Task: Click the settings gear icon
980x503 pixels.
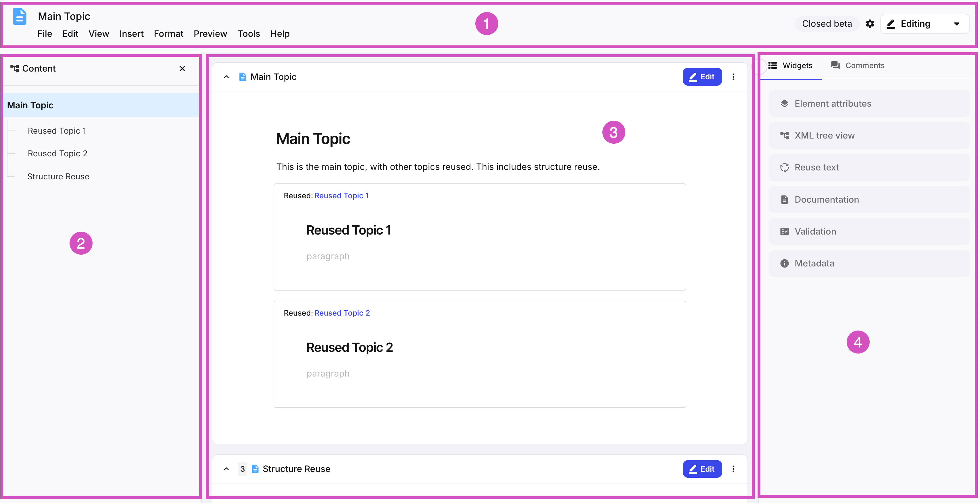Action: [x=870, y=24]
